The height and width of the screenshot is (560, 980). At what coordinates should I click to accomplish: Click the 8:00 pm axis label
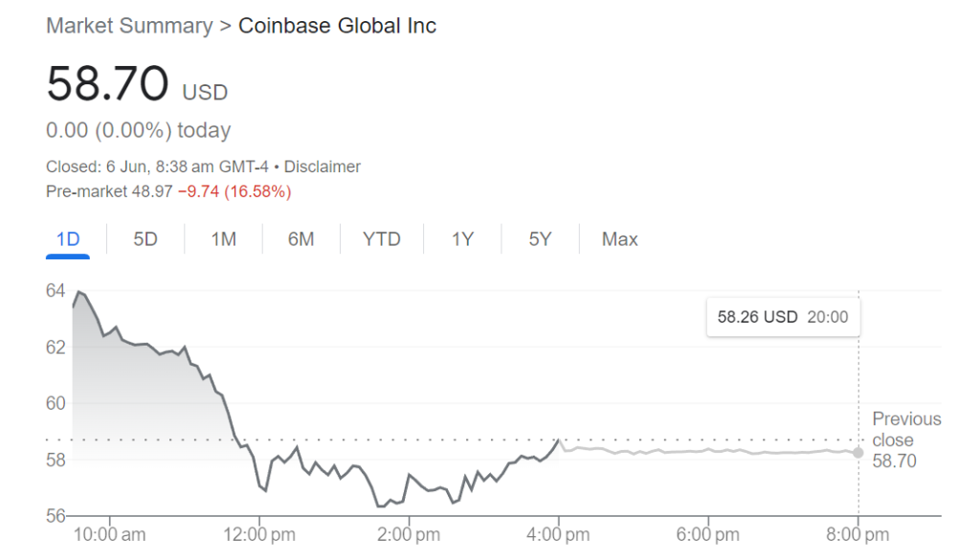click(856, 535)
